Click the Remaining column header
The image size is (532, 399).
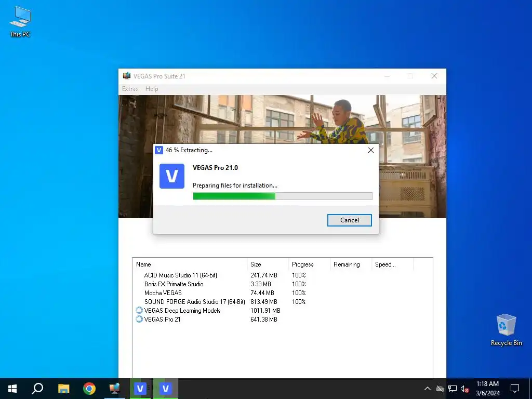pos(351,264)
